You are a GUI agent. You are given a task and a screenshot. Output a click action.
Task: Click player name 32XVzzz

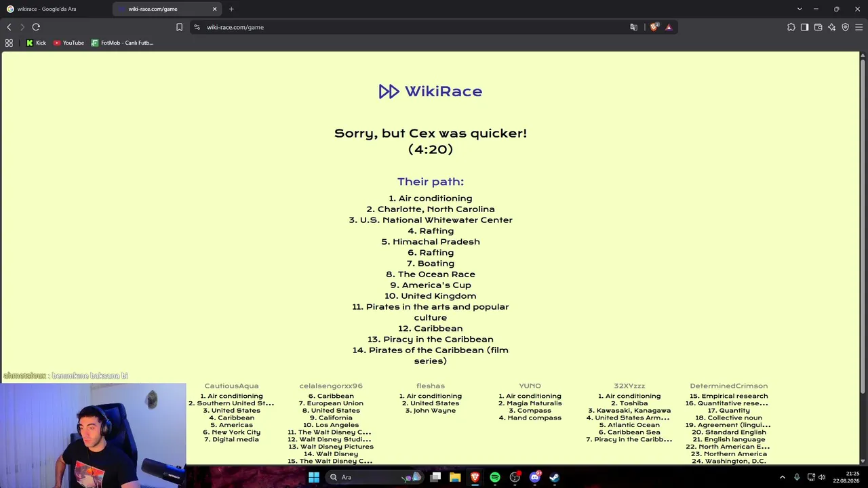629,386
